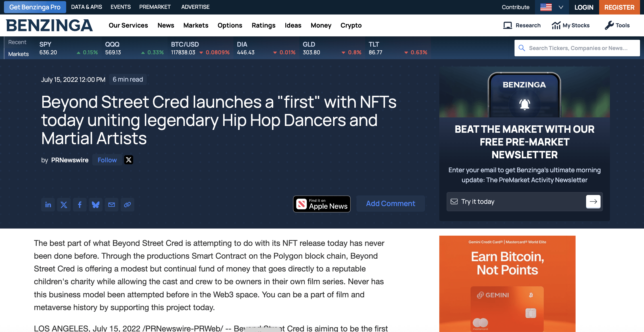Screen dimensions: 644x332
Task: Expand the US flag country dropdown
Action: pyautogui.click(x=551, y=7)
